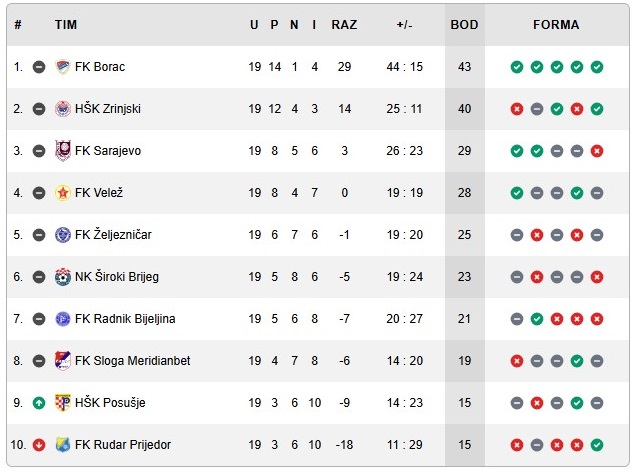Click FK Sarajevo's last red loss indicator

pyautogui.click(x=597, y=151)
